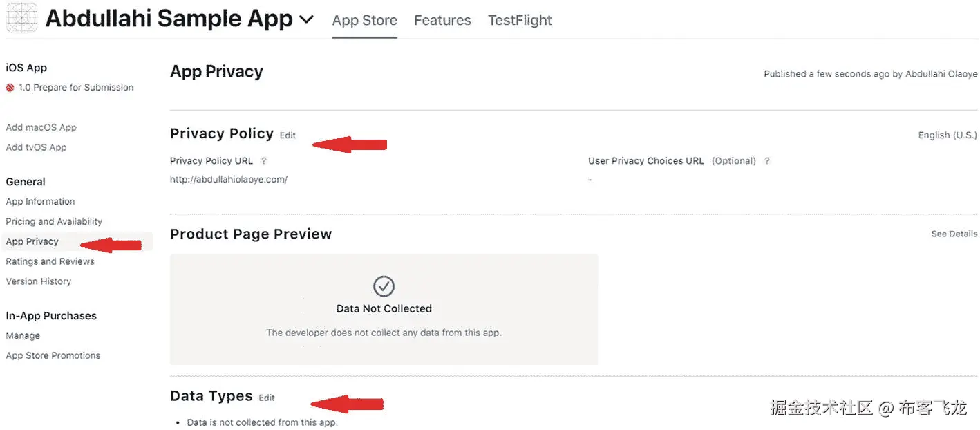Select 1.0 Prepare for Submission
This screenshot has width=980, height=430.
pos(76,88)
